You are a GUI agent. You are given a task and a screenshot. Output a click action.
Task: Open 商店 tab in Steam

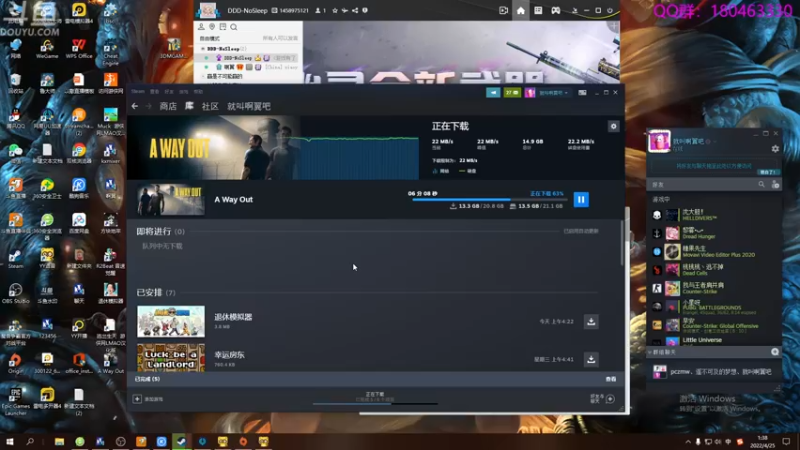[x=168, y=106]
